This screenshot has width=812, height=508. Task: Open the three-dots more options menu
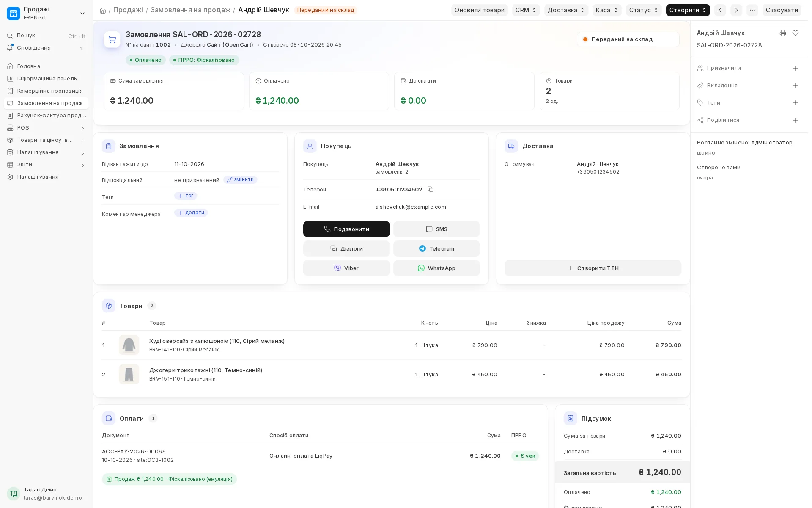point(752,10)
